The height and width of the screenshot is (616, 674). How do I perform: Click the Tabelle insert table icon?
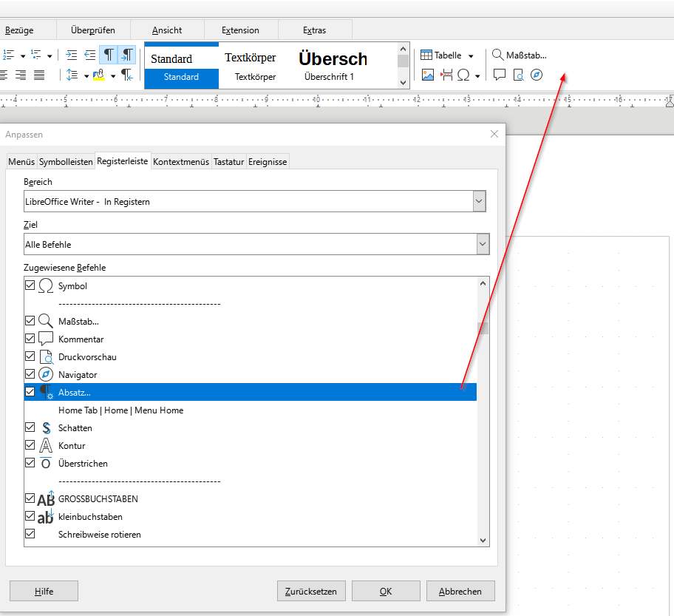[440, 55]
